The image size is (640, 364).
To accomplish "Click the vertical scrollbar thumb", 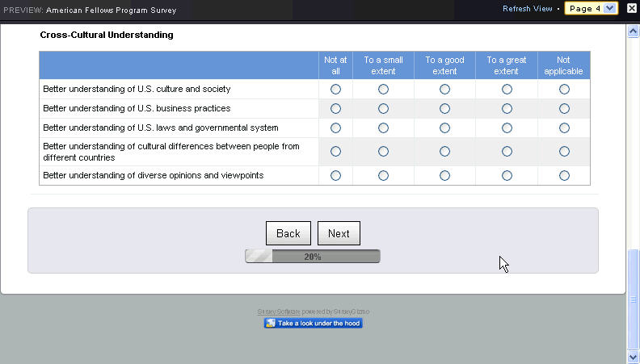I will [x=633, y=299].
